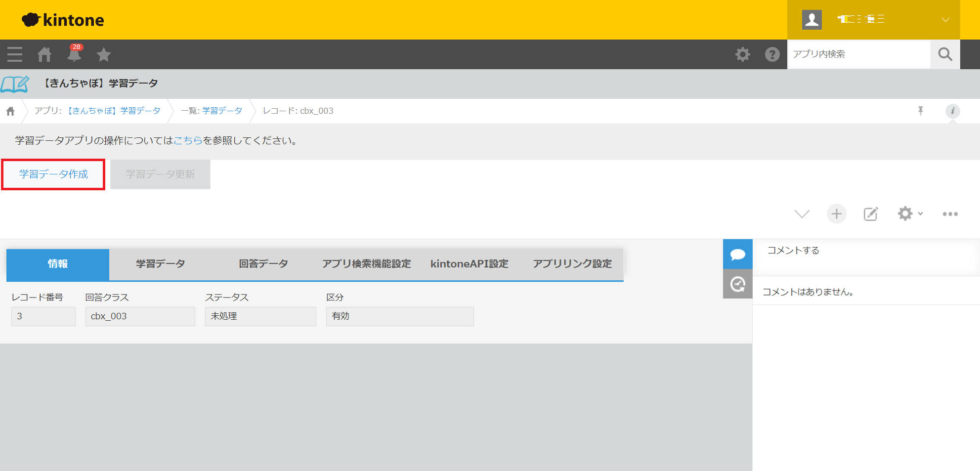Open the three-dot more options menu

coord(950,214)
